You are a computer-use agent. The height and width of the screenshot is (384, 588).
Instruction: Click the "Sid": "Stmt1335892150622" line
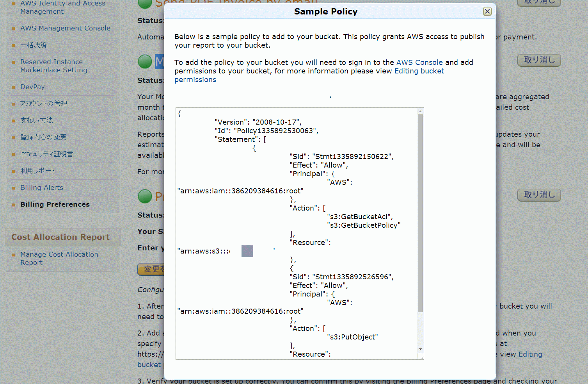342,157
